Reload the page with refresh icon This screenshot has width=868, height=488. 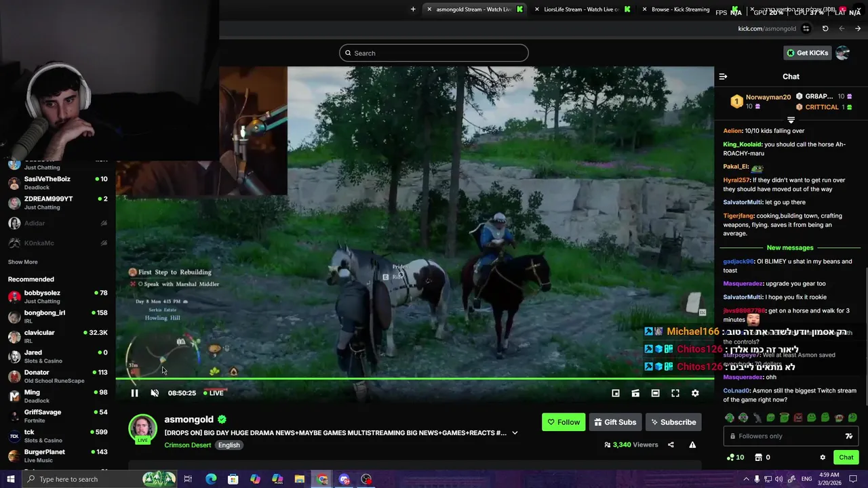pos(825,28)
